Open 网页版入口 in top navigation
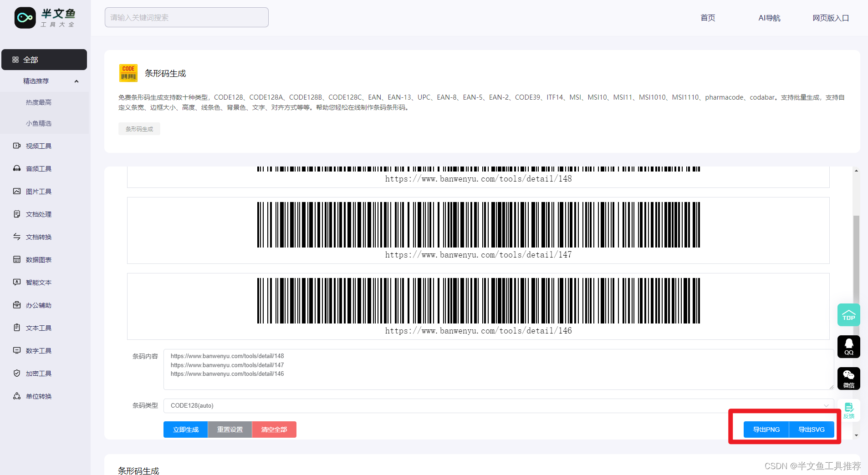The width and height of the screenshot is (868, 475). pos(831,18)
